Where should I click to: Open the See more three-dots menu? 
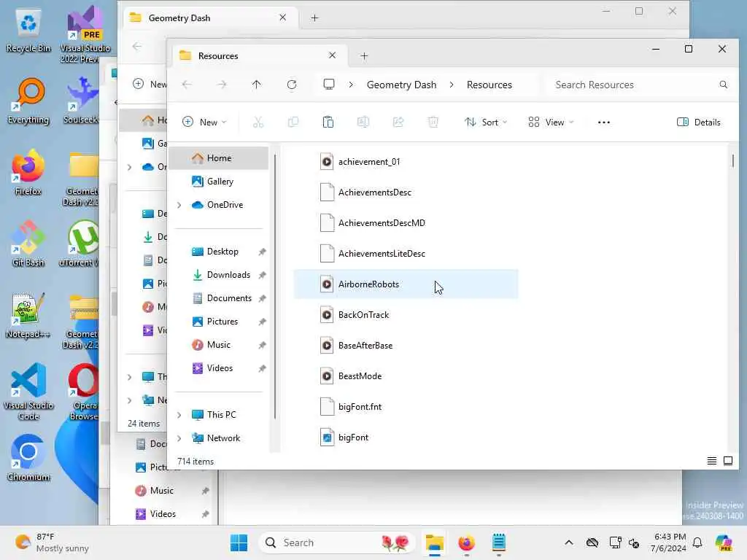603,122
